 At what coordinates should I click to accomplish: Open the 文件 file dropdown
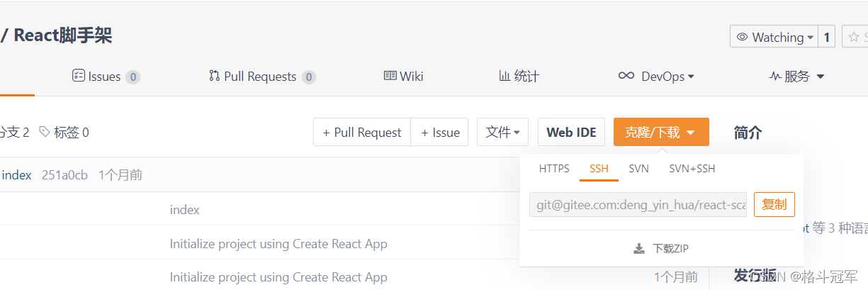[x=502, y=132]
